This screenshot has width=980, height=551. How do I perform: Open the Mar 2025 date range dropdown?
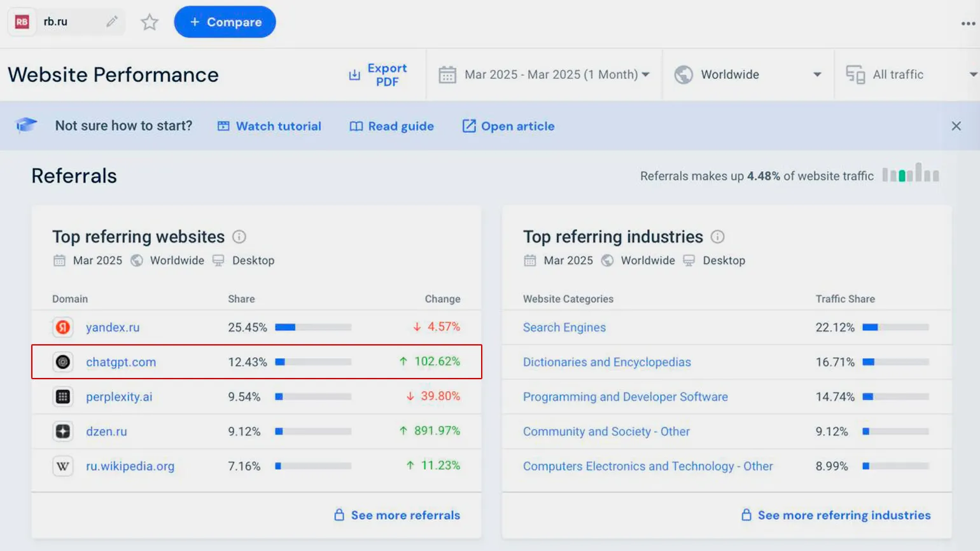click(x=545, y=74)
